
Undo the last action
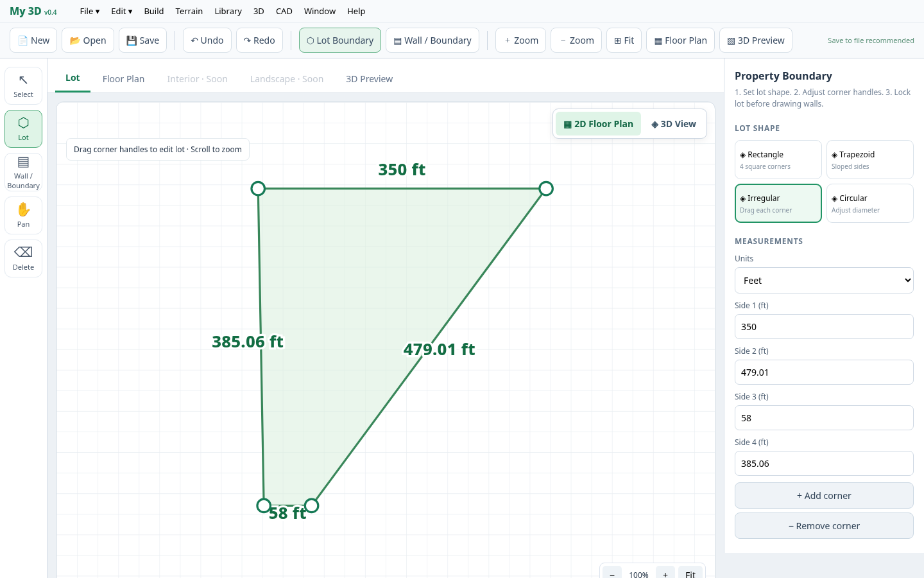coord(207,40)
